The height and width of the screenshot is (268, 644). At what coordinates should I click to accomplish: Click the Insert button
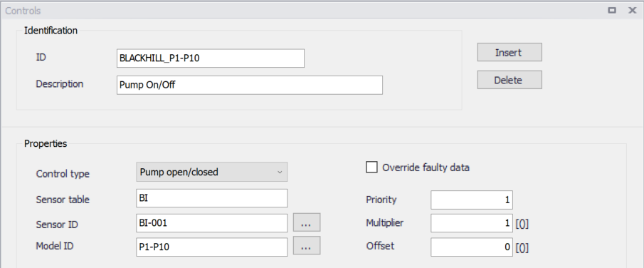[x=510, y=52]
